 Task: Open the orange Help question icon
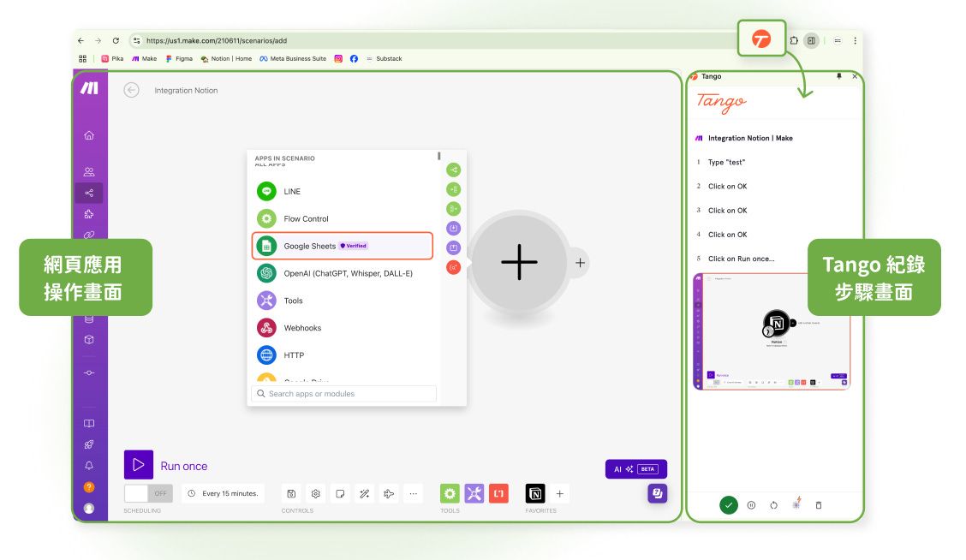coord(89,487)
